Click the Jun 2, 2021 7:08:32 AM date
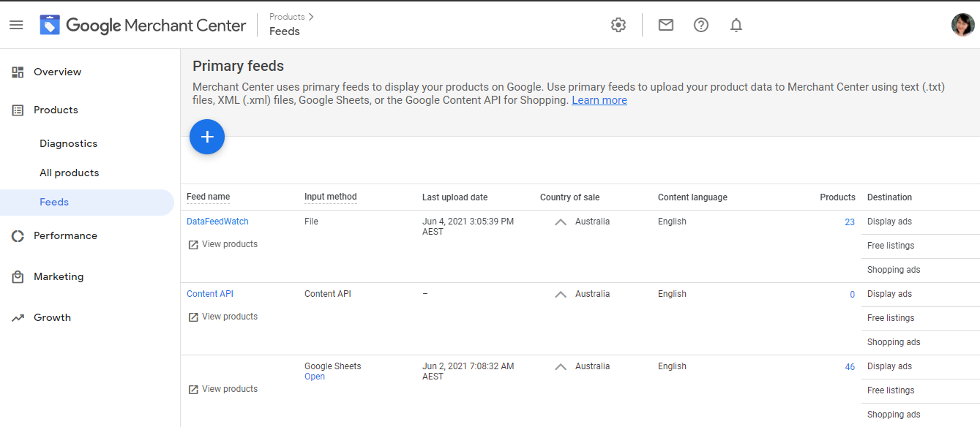Viewport: 980px width, 427px height. click(468, 371)
